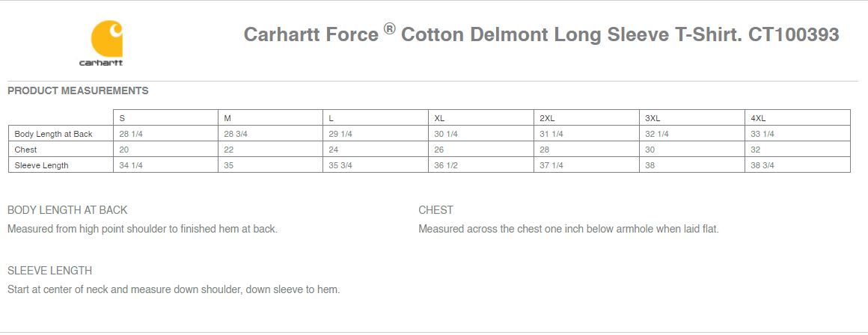This screenshot has width=868, height=335.
Task: Click the text about measuring below armhole
Action: coord(569,229)
